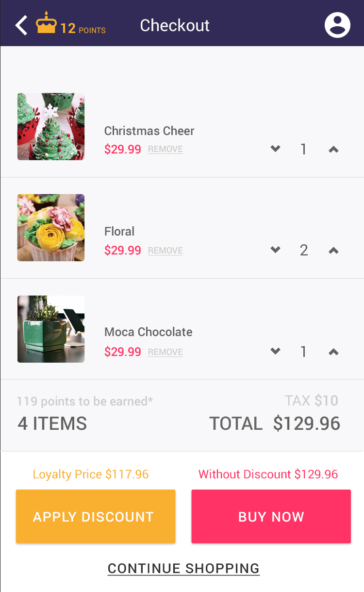Decrease Christmas Cheer quantity

[x=275, y=149]
